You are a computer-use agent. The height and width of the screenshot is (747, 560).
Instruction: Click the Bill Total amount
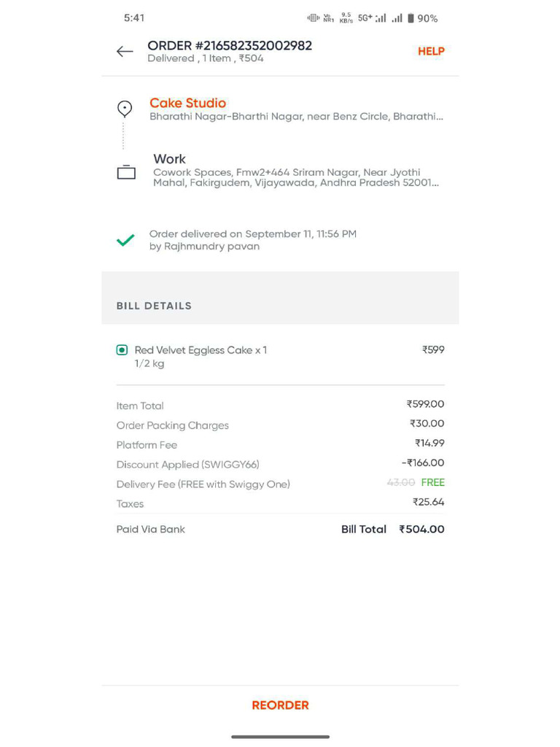tap(421, 530)
